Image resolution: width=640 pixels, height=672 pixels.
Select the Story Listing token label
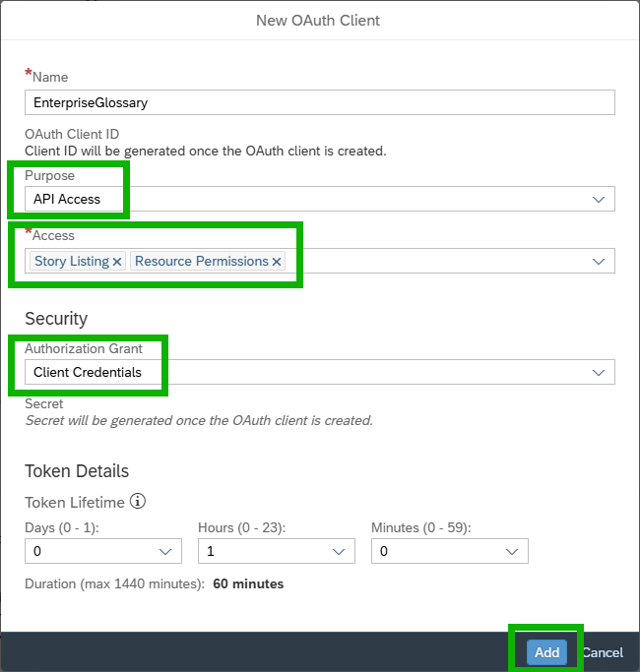click(x=71, y=262)
